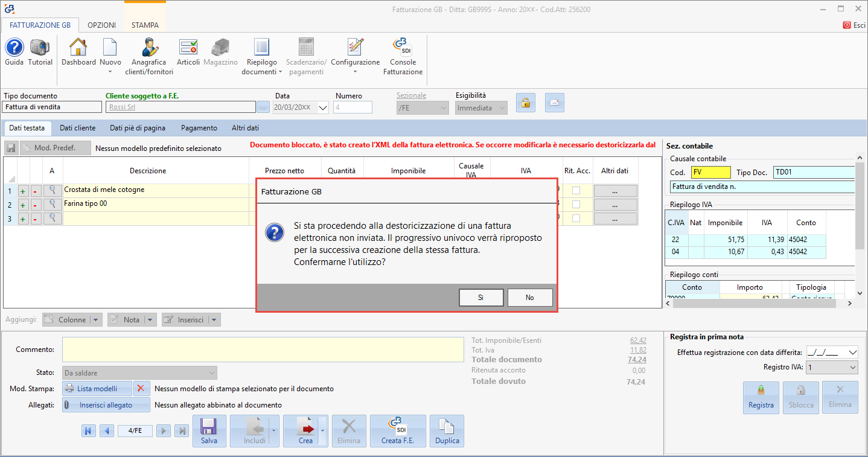Click the save model disk icon

11,148
